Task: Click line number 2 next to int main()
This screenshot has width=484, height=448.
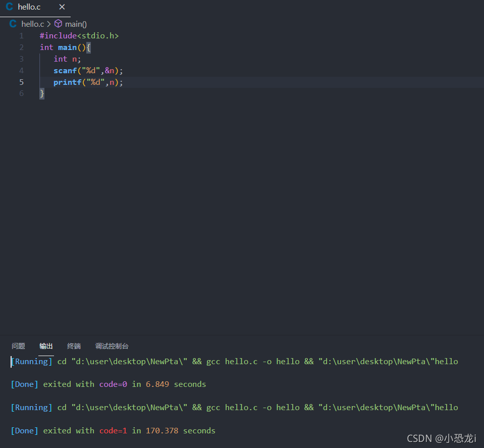Action: click(21, 47)
